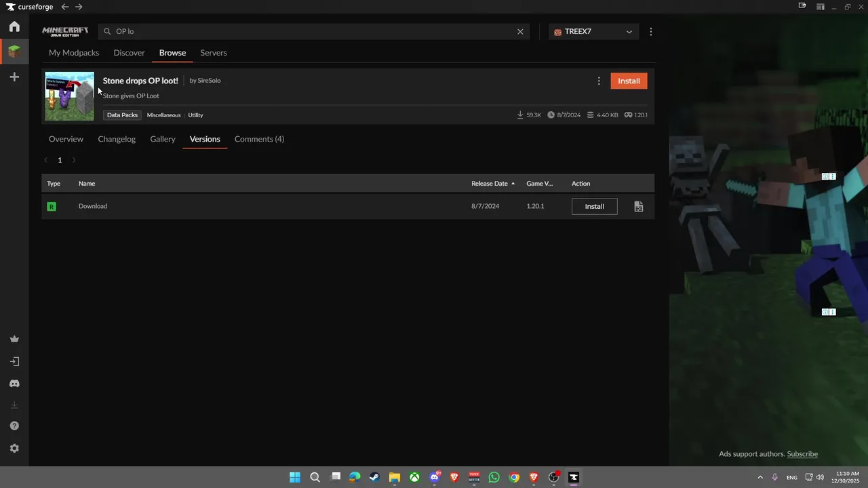The height and width of the screenshot is (488, 868).
Task: Open the Utility category tag
Action: (195, 115)
